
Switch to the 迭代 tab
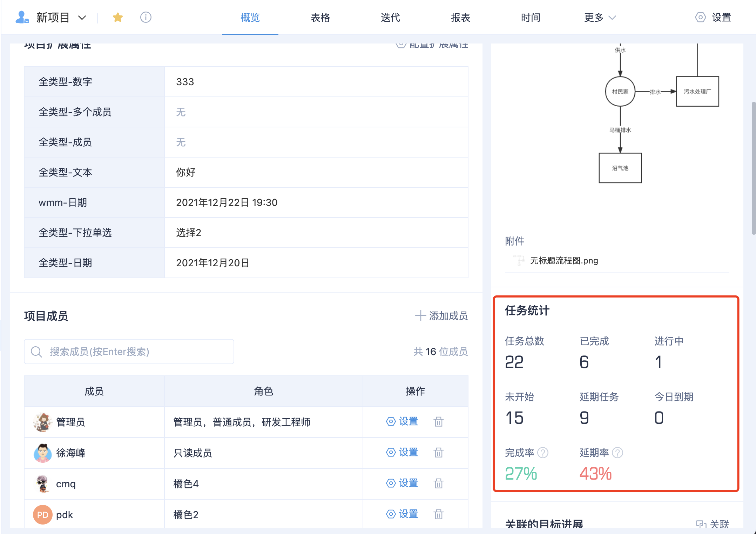pos(390,18)
